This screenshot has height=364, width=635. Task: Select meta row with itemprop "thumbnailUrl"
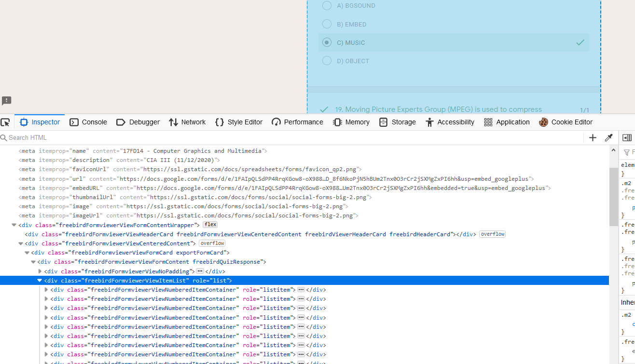tap(304, 197)
